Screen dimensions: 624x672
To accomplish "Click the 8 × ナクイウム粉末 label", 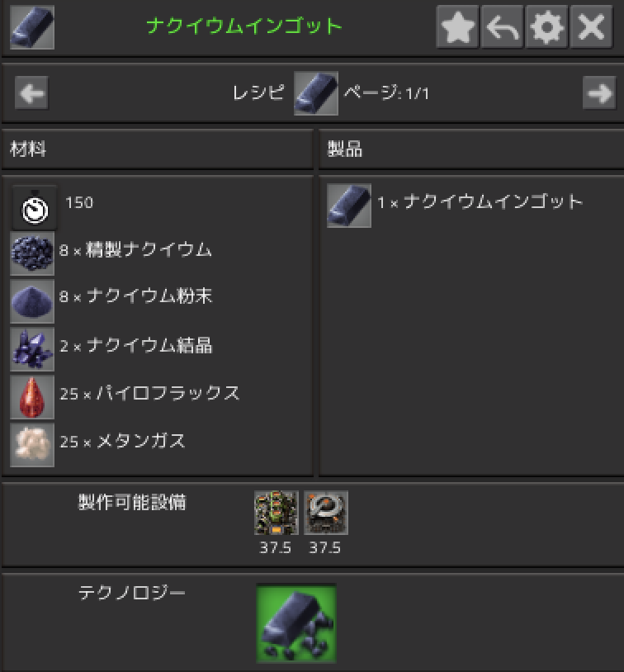I will point(136,296).
